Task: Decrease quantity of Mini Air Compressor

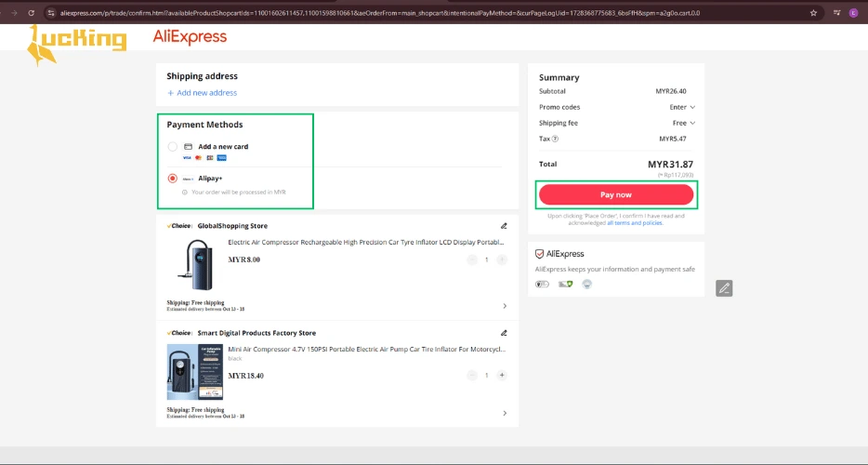Action: (x=472, y=375)
